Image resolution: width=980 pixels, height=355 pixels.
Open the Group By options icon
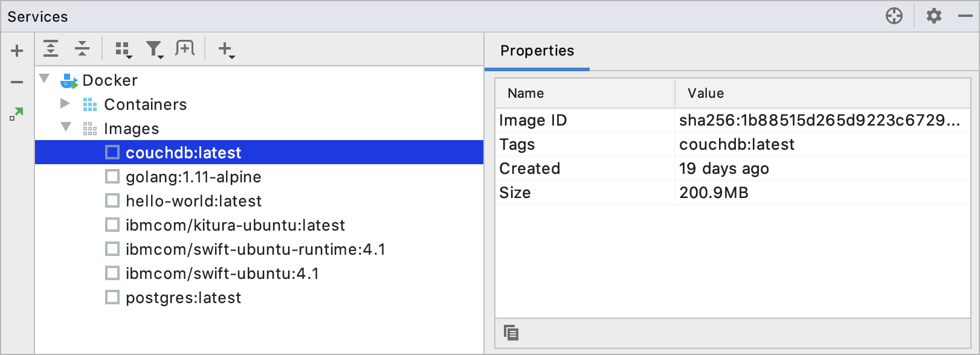pyautogui.click(x=123, y=50)
